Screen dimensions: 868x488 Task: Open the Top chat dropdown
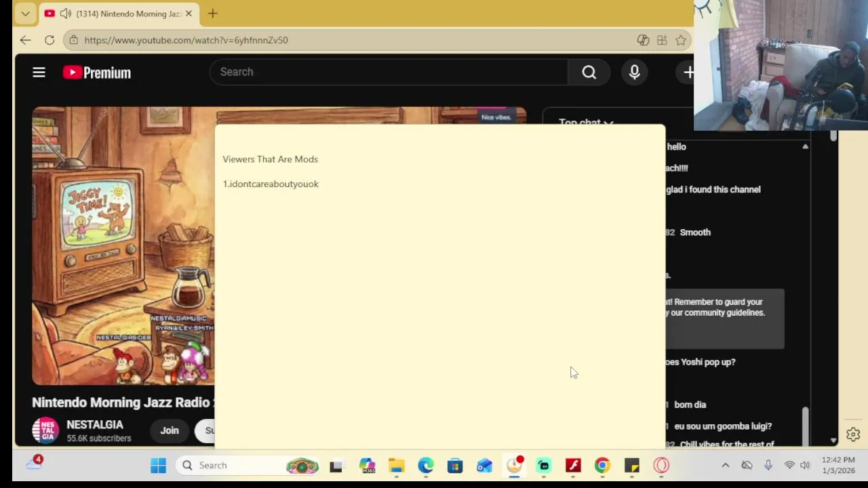click(x=586, y=123)
